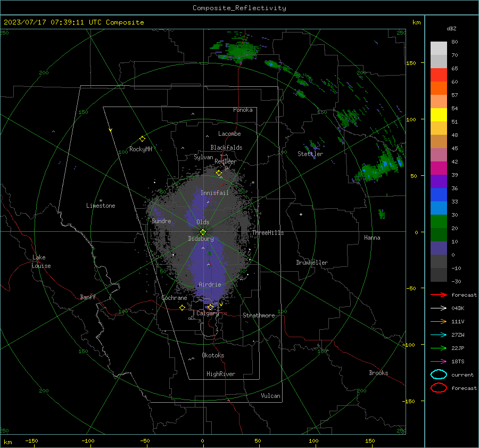This screenshot has width=479, height=448.
Task: Click the Lacombe label
Action: click(229, 134)
